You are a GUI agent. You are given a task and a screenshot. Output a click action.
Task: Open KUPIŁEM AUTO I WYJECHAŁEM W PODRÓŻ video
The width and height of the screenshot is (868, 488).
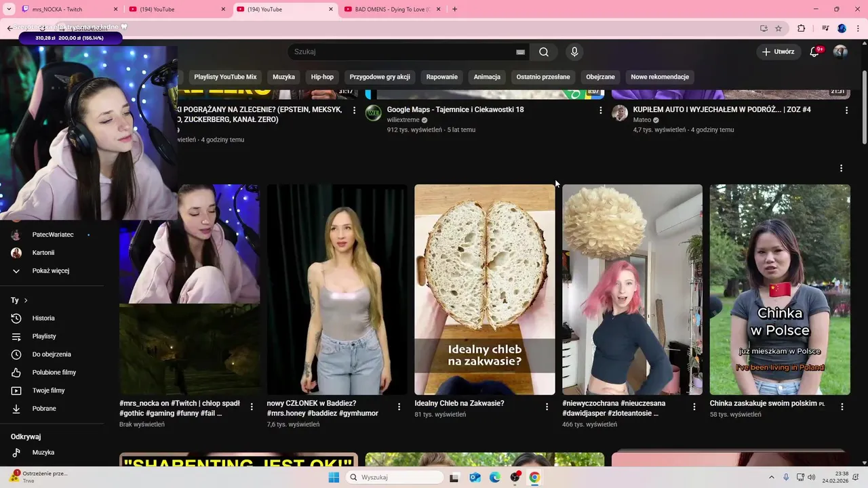pos(722,109)
